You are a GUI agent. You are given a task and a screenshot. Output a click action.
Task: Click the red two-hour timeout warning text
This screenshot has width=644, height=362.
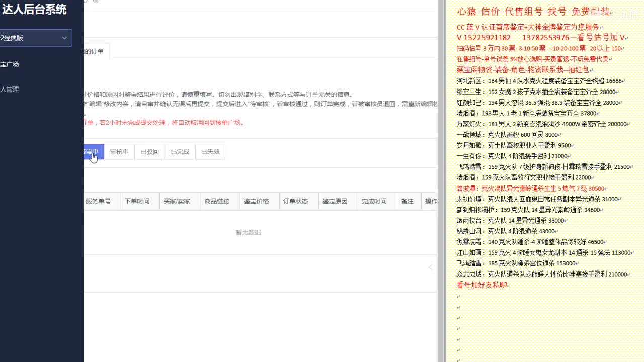(164, 123)
